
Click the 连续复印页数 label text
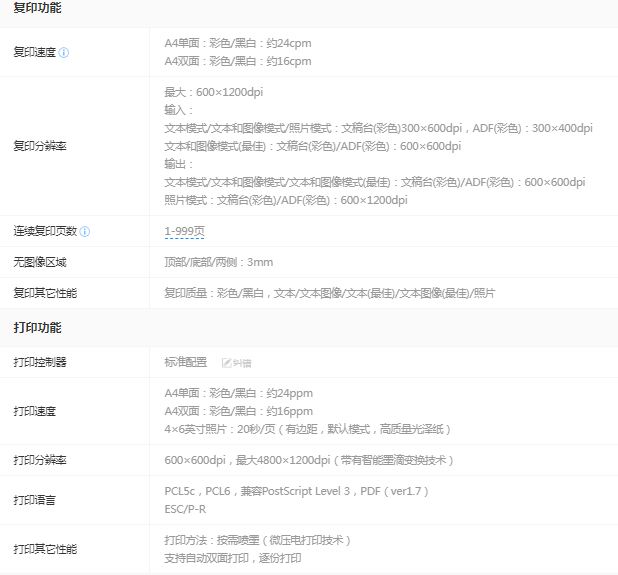click(45, 231)
